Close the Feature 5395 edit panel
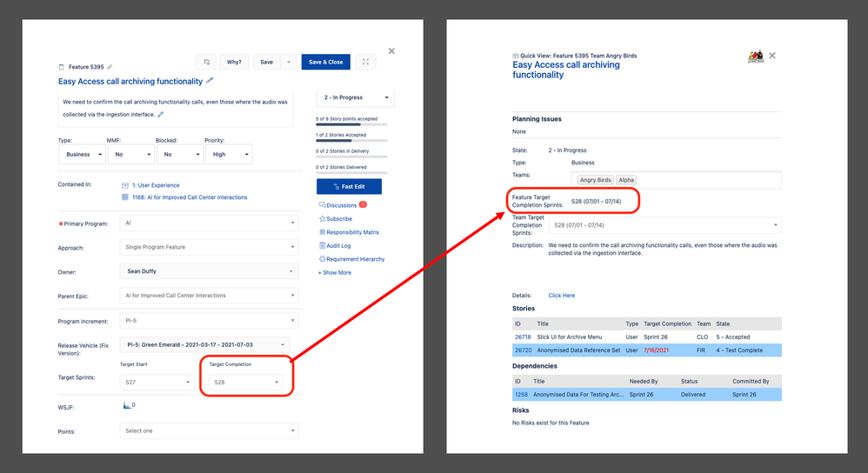The height and width of the screenshot is (473, 868). coord(391,51)
